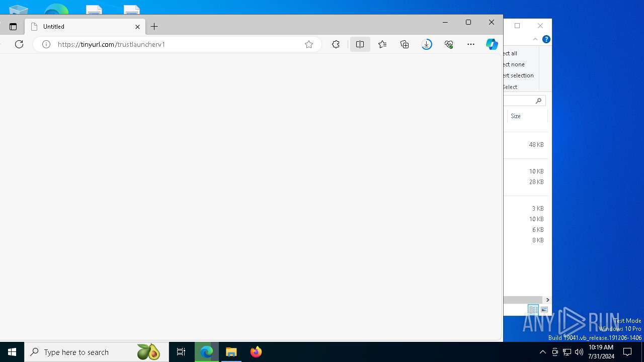The width and height of the screenshot is (644, 362).
Task: Open a new tab
Action: (x=154, y=27)
